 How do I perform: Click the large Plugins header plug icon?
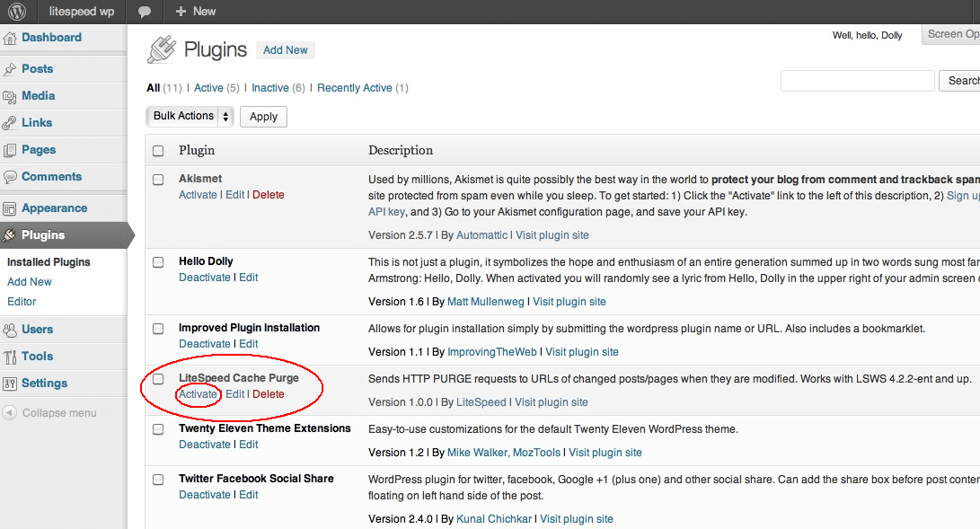coord(162,49)
